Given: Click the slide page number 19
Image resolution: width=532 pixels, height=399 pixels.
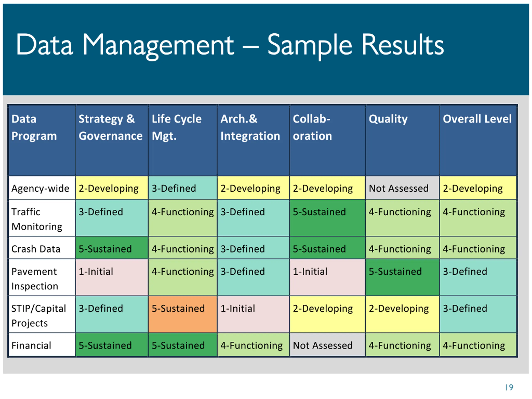Looking at the screenshot, I should click(x=509, y=387).
